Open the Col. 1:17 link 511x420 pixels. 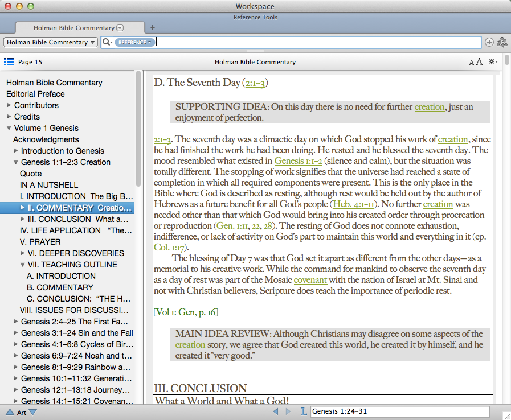(169, 248)
